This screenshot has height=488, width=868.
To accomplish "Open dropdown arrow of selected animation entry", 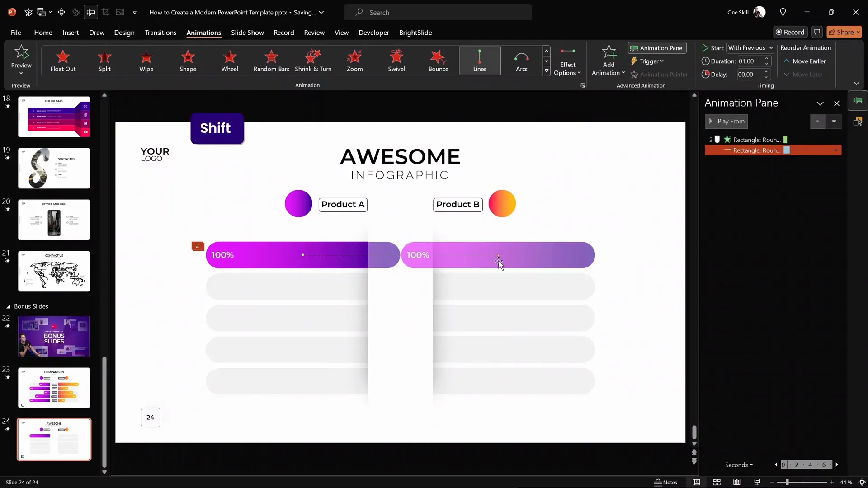I will (836, 150).
